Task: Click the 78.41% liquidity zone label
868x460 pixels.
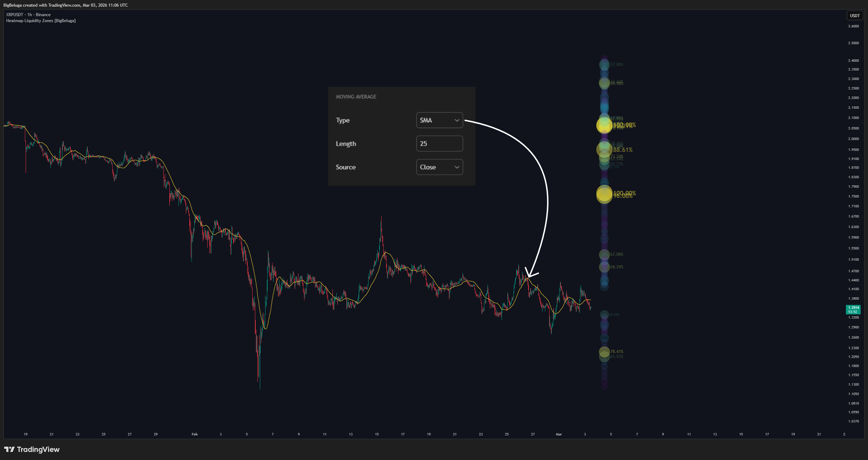Action: click(x=617, y=352)
